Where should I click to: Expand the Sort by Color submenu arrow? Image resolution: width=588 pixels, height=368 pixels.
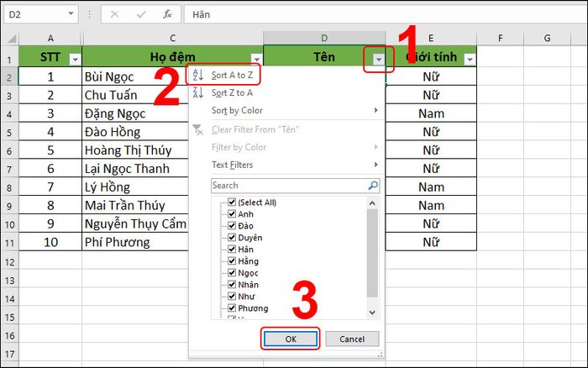[375, 110]
